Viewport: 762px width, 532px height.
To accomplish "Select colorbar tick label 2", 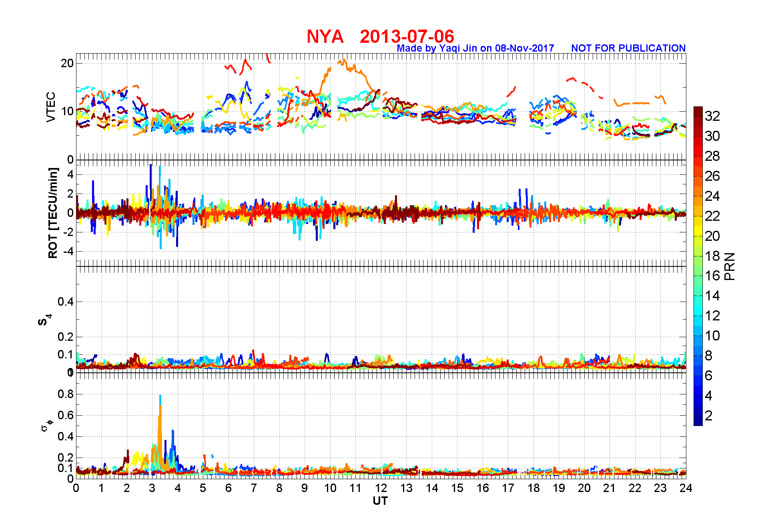I will pos(708,416).
